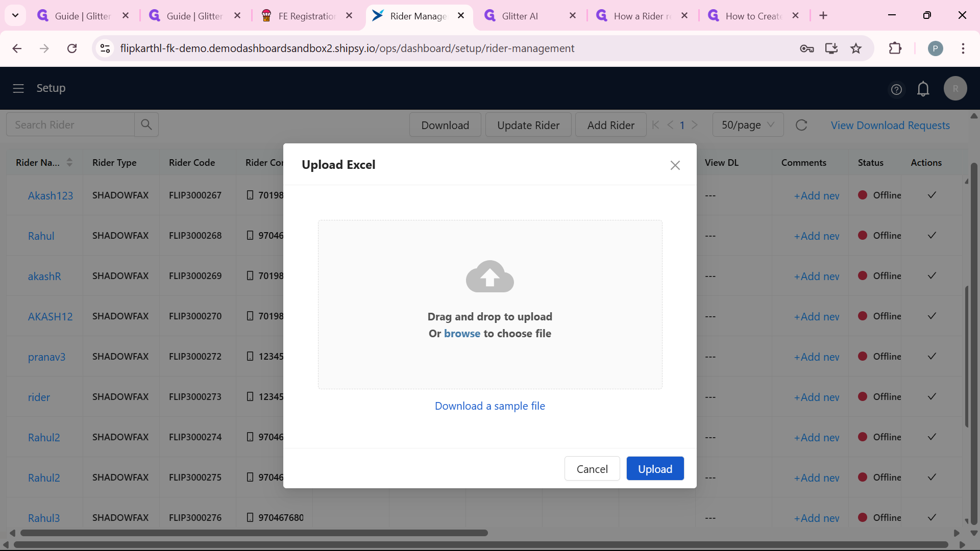The image size is (980, 551).
Task: Open rider akashR profile link
Action: [44, 277]
